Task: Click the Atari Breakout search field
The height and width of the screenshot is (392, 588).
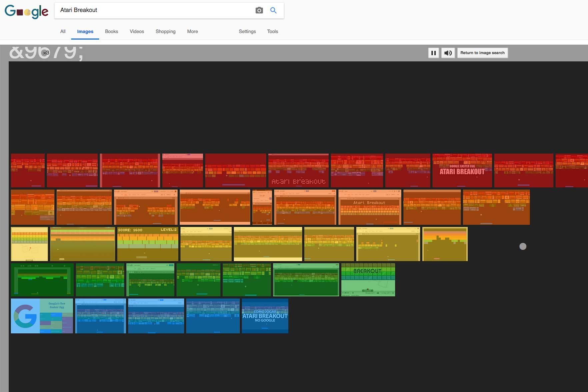Action: [x=153, y=10]
